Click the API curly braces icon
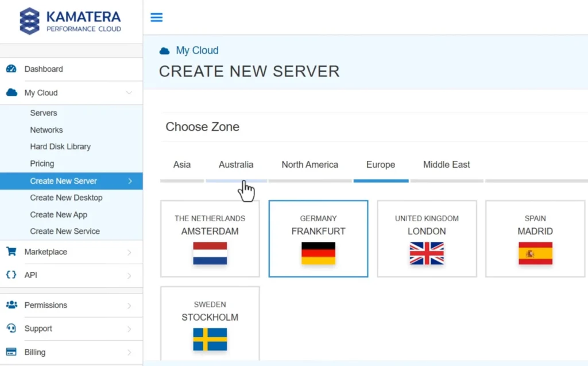Screen dimensions: 588x366 (x=12, y=275)
